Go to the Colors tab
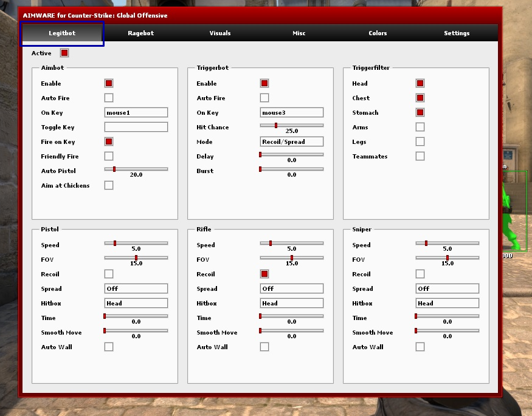 click(378, 33)
